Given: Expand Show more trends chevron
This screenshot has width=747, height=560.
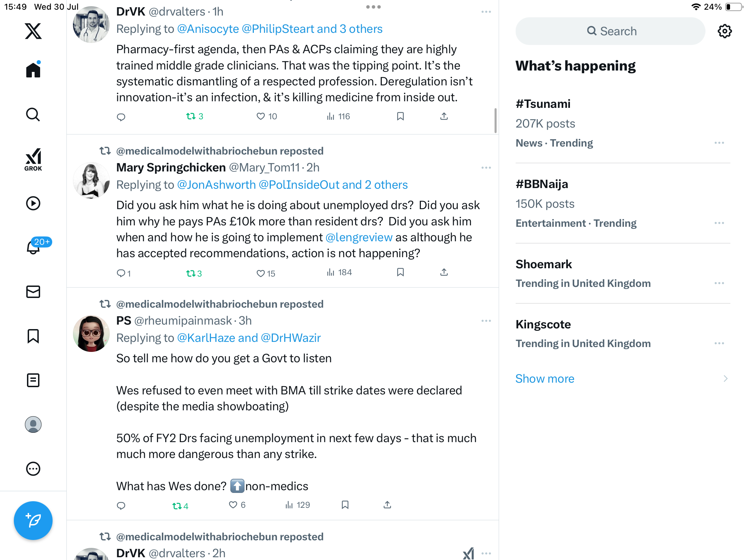Looking at the screenshot, I should click(x=726, y=379).
